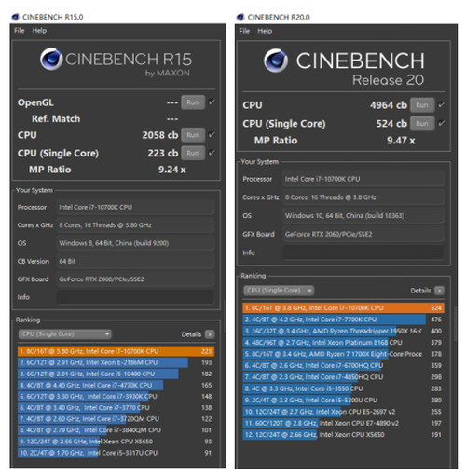466x476 pixels.
Task: Click the Info input field in R15
Action: 135,297
